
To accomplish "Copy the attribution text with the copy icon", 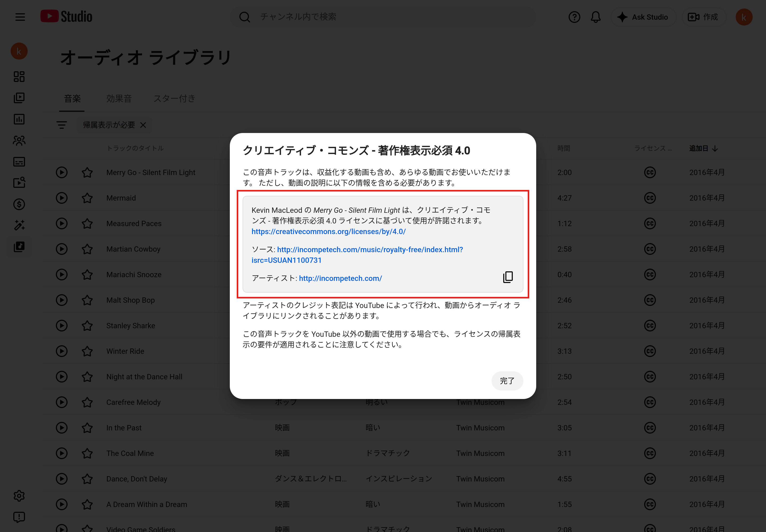I will click(508, 277).
